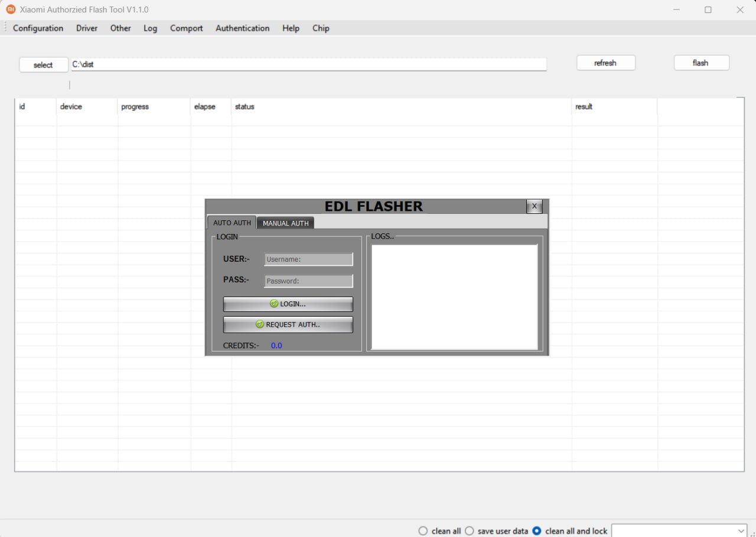Click the CREDITS:- label

coord(241,346)
